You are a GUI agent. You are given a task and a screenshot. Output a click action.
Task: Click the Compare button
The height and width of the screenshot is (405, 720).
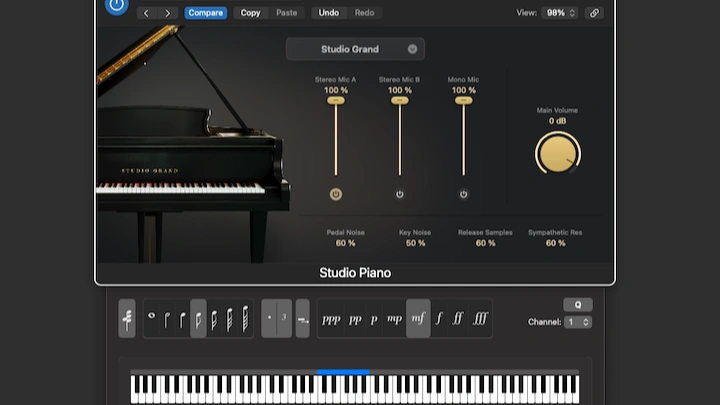click(x=205, y=13)
